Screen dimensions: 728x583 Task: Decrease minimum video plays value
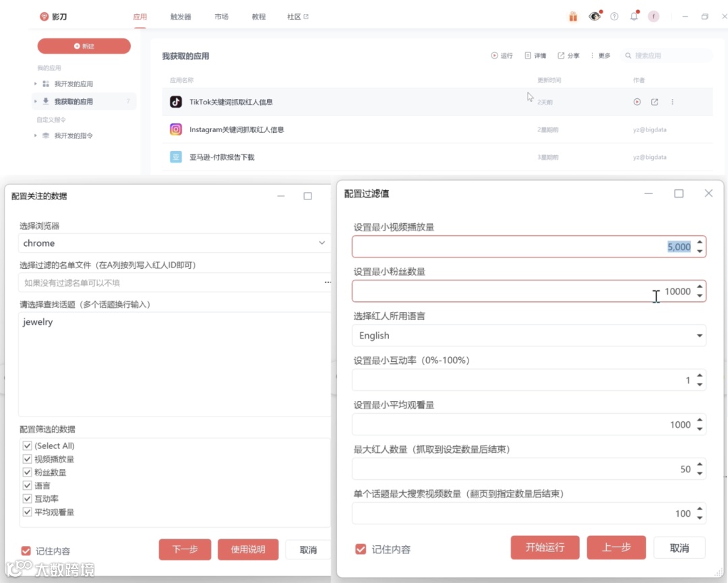(700, 251)
